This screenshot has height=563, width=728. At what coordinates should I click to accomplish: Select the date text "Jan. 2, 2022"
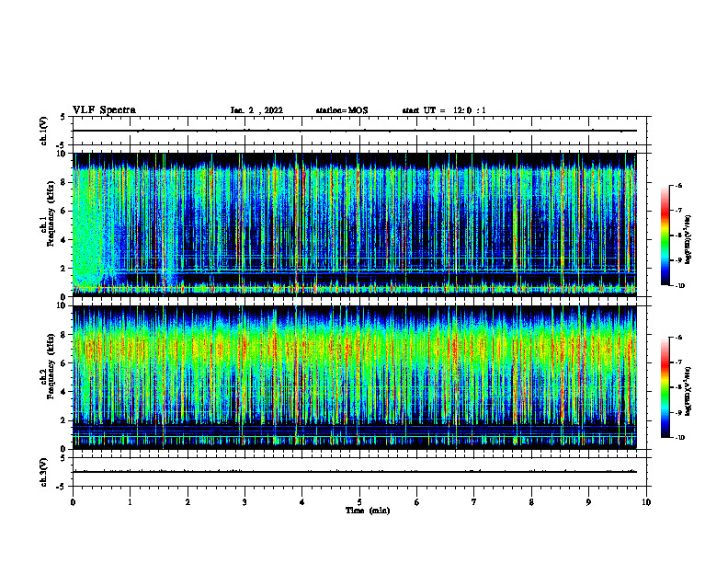(x=256, y=110)
